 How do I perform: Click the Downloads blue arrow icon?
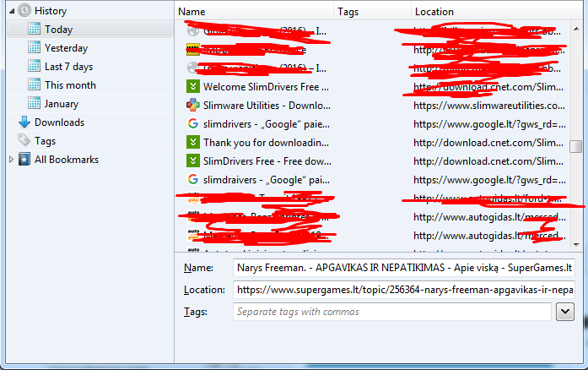point(24,122)
